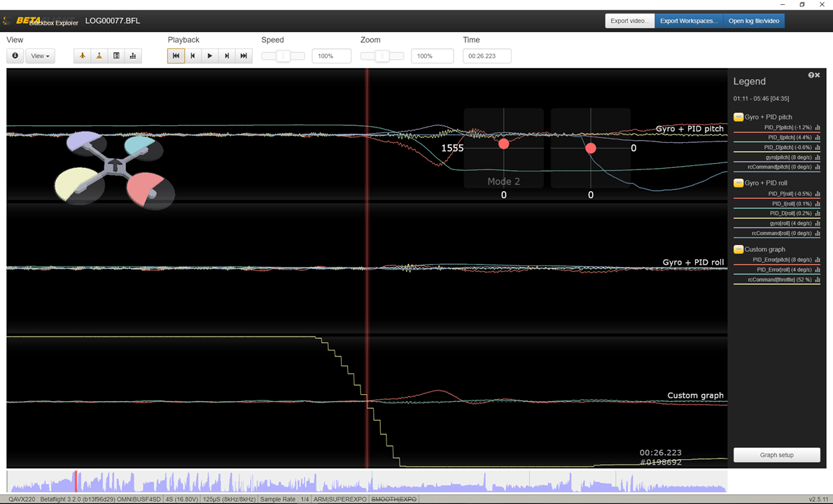Open the View dropdown menu

(x=40, y=55)
